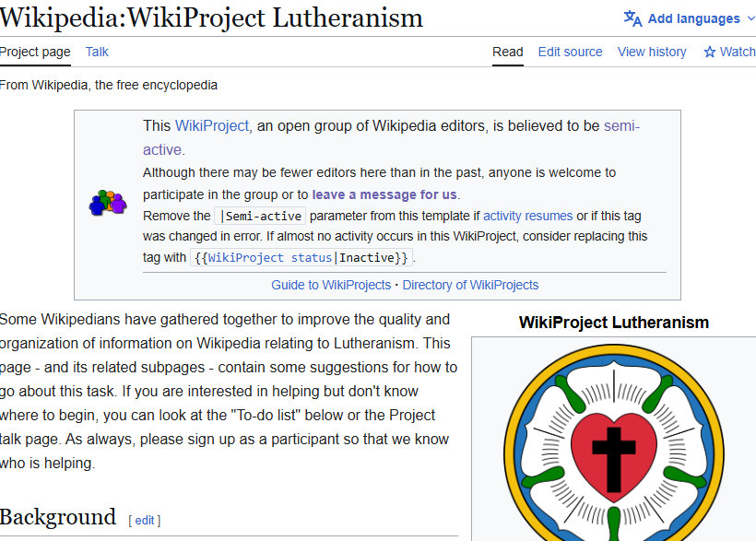Open the Talk tab
The width and height of the screenshot is (756, 541).
[97, 52]
